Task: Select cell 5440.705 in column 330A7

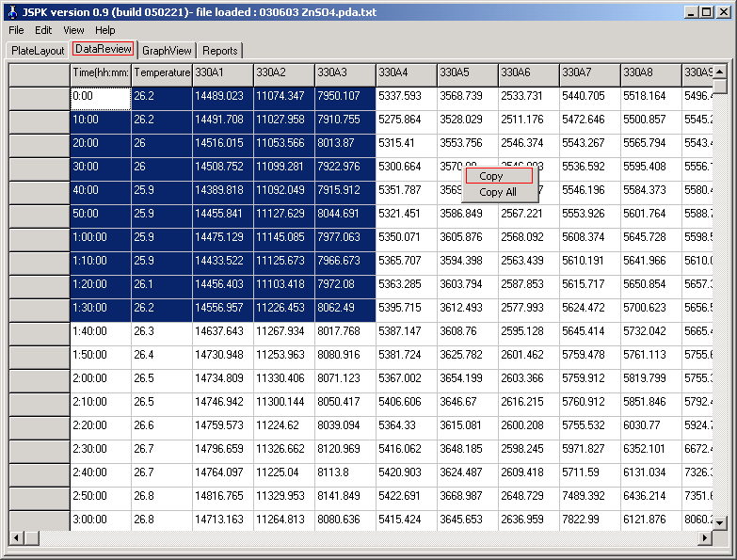Action: [x=590, y=99]
